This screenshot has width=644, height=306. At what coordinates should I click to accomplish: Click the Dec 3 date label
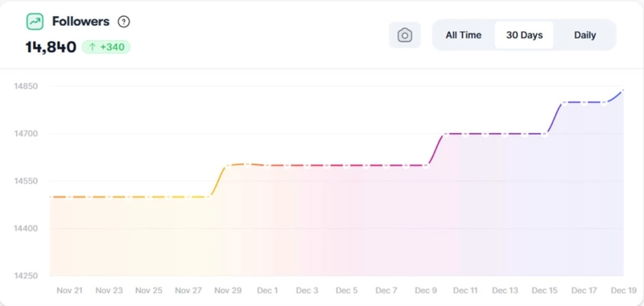point(308,291)
